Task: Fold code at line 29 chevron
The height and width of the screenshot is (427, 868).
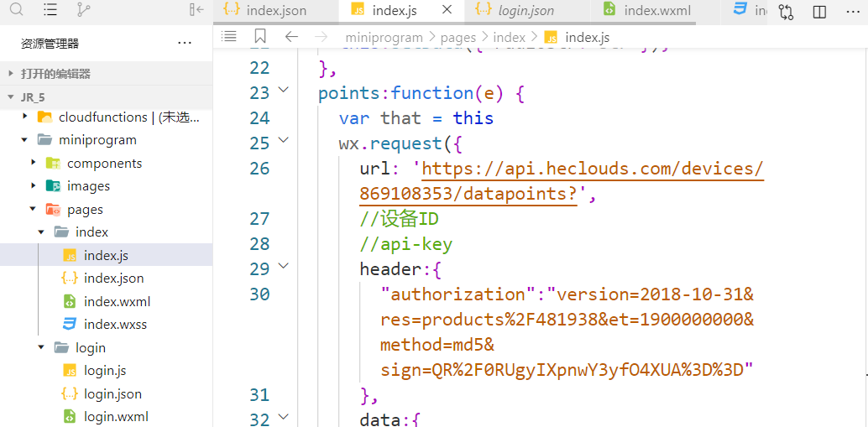Action: click(x=284, y=266)
